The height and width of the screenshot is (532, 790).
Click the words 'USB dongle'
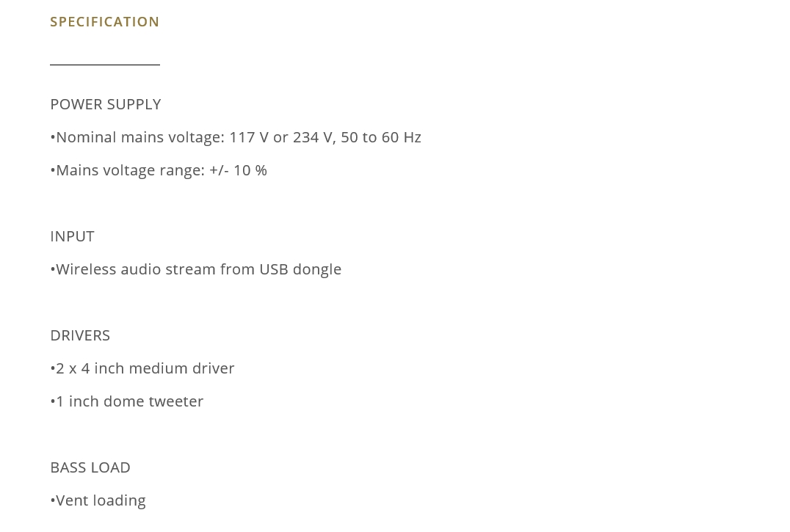(300, 269)
